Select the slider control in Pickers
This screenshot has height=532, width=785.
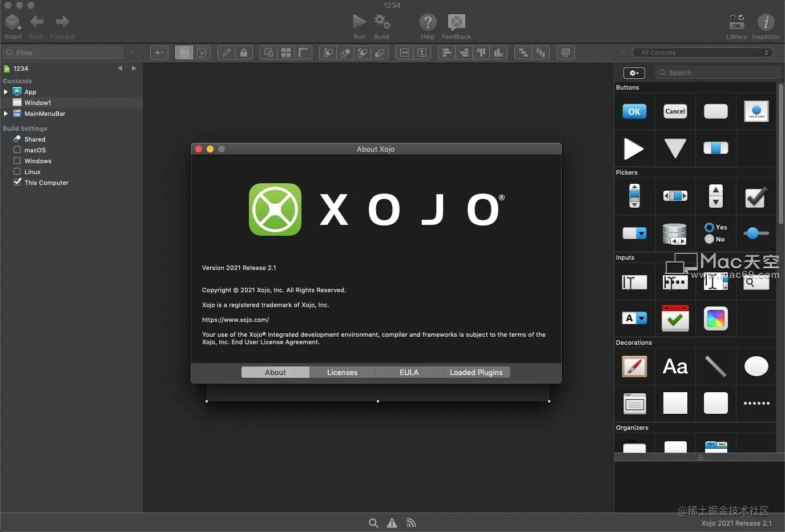coord(756,233)
